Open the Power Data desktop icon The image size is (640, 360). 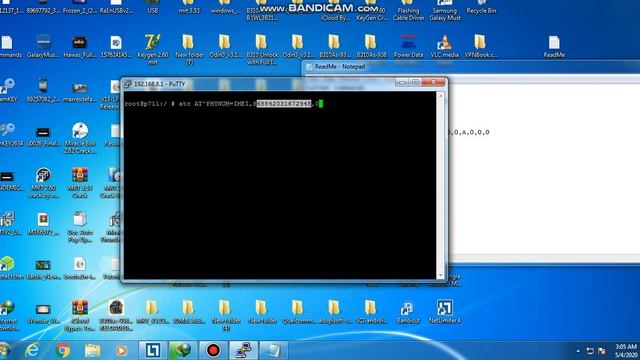pos(408,47)
